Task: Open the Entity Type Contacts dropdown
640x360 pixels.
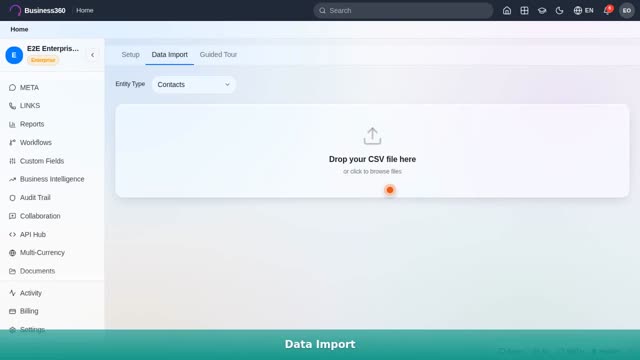Action: [x=194, y=84]
